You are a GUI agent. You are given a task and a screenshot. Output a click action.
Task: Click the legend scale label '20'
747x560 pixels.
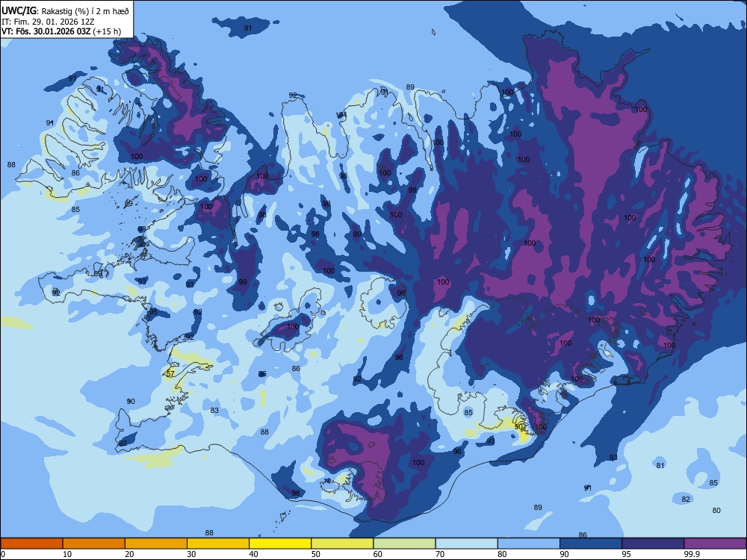coord(129,554)
